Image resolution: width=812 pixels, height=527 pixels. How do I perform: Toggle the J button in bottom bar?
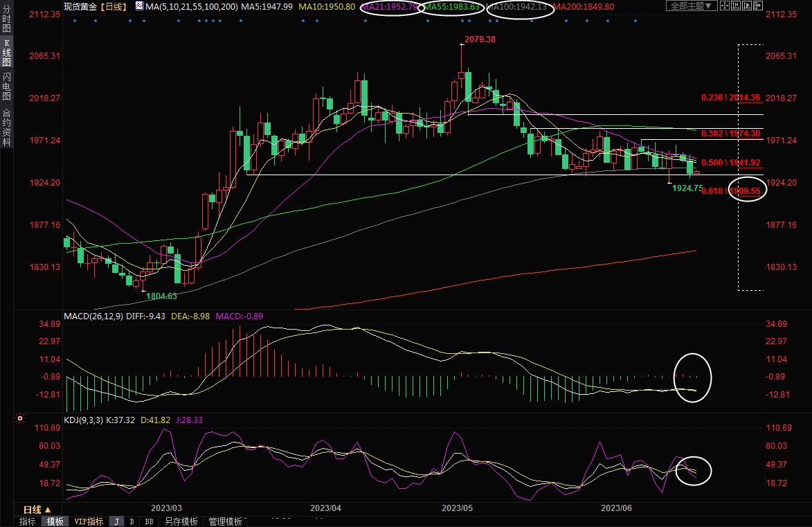(116, 521)
